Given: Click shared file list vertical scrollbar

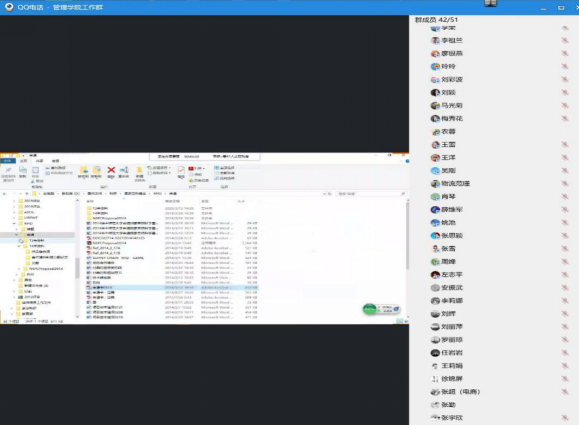Looking at the screenshot, I should coord(408,236).
